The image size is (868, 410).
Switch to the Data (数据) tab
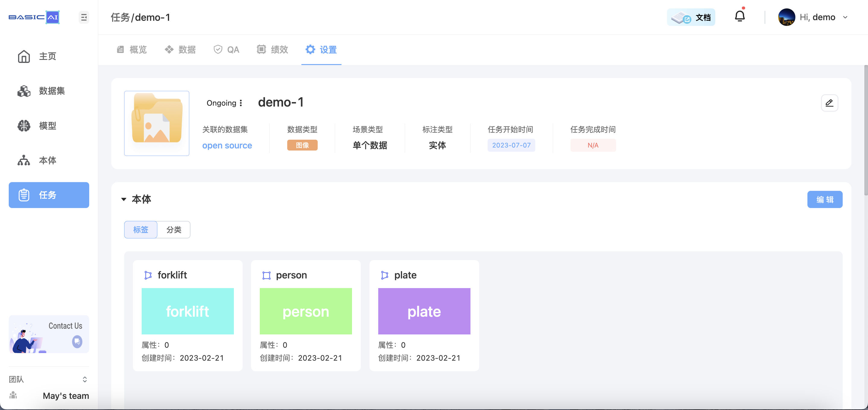coord(180,50)
